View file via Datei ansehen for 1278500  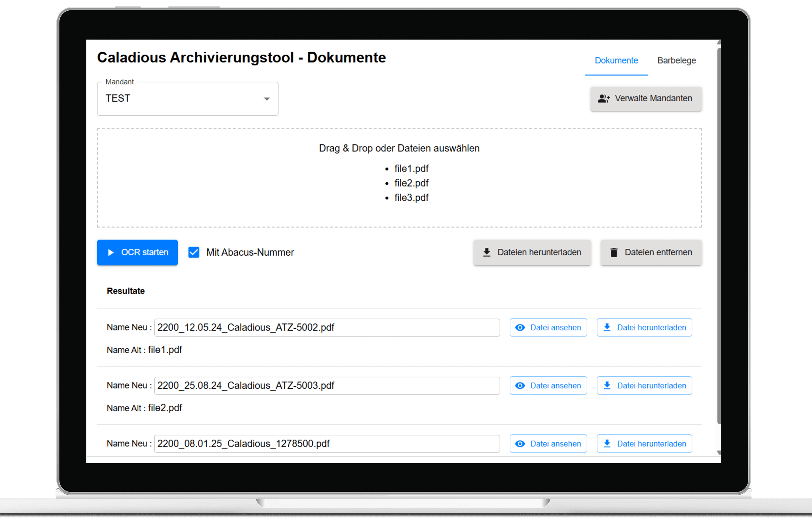pyautogui.click(x=548, y=444)
